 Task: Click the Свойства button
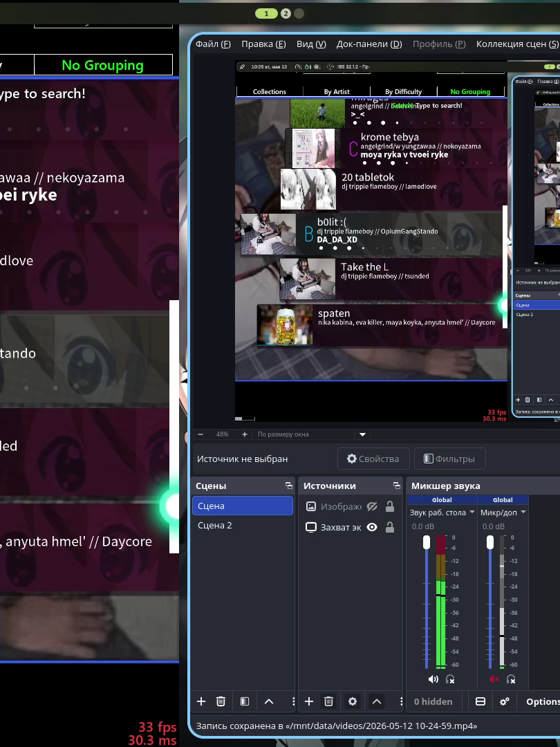373,459
